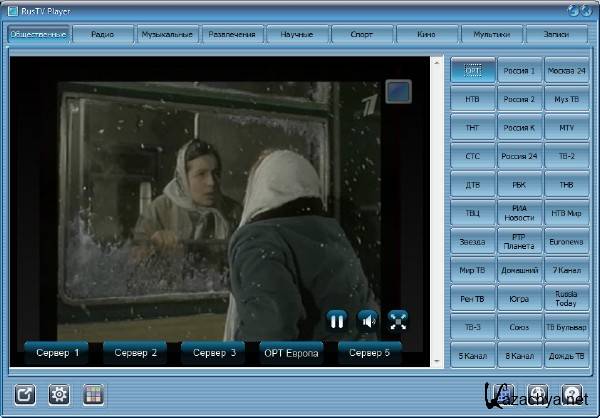
Task: Switch video to fullscreen mode
Action: pyautogui.click(x=398, y=320)
